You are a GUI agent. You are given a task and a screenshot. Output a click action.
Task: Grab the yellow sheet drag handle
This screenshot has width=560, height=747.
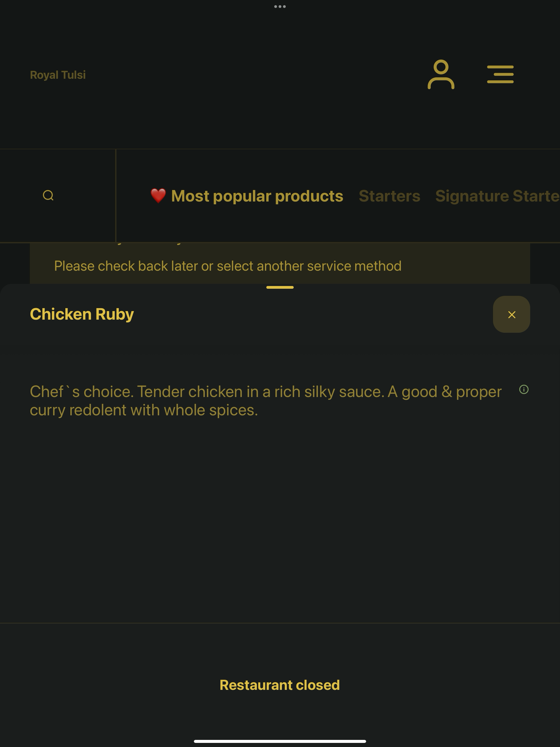coord(280,287)
